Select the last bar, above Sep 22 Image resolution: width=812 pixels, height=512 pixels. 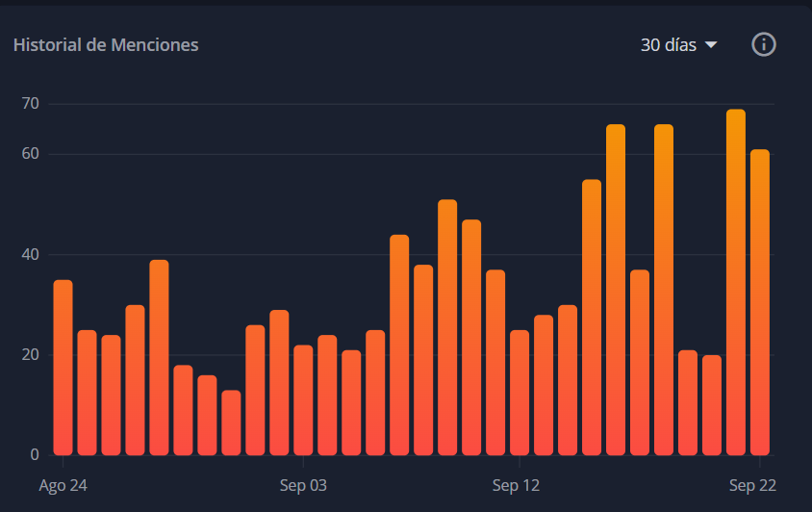pyautogui.click(x=760, y=302)
